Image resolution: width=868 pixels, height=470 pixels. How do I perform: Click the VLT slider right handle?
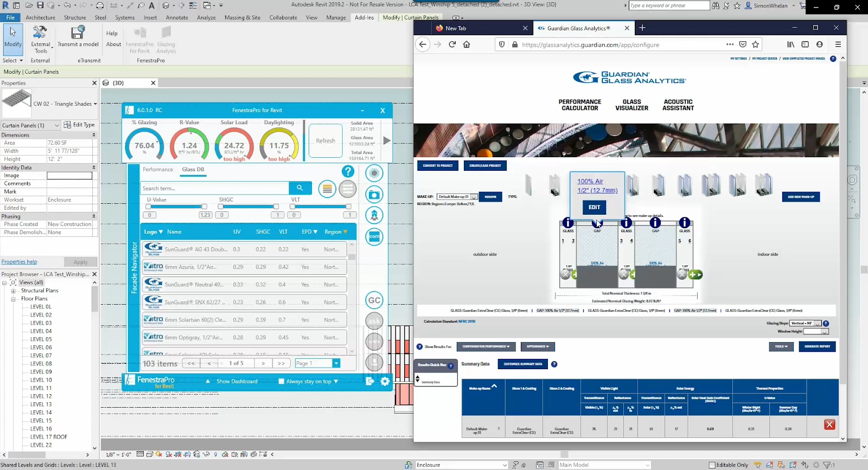point(348,207)
